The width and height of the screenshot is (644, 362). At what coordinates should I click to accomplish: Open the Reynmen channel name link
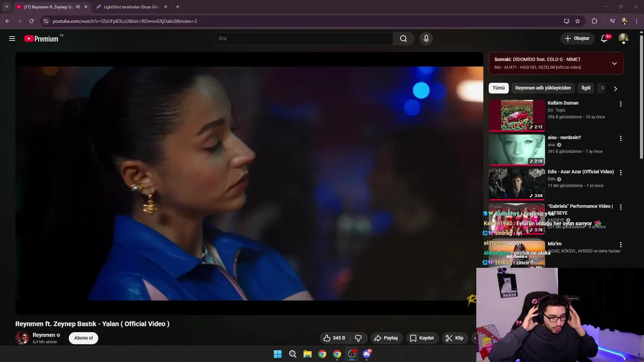[44, 335]
